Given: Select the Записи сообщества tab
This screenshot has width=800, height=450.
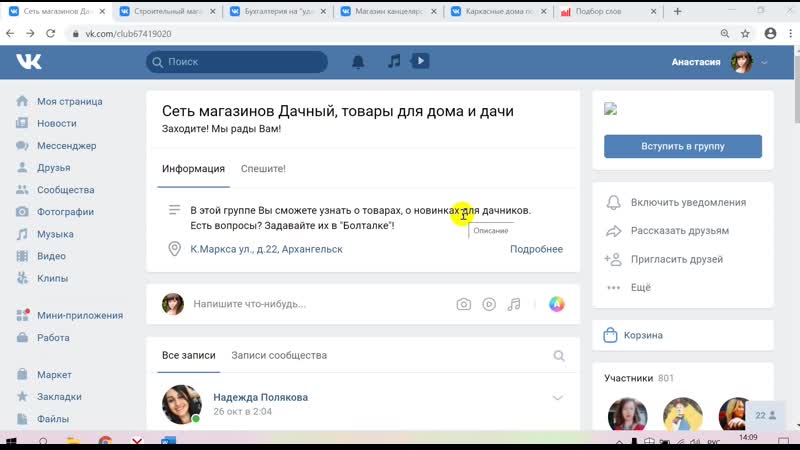Looking at the screenshot, I should 279,355.
